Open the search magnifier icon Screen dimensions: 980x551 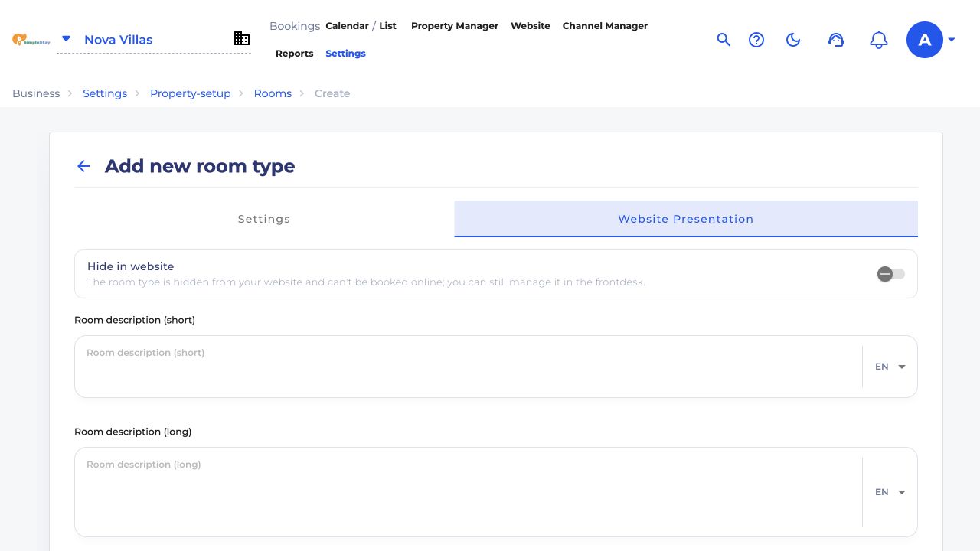click(724, 40)
